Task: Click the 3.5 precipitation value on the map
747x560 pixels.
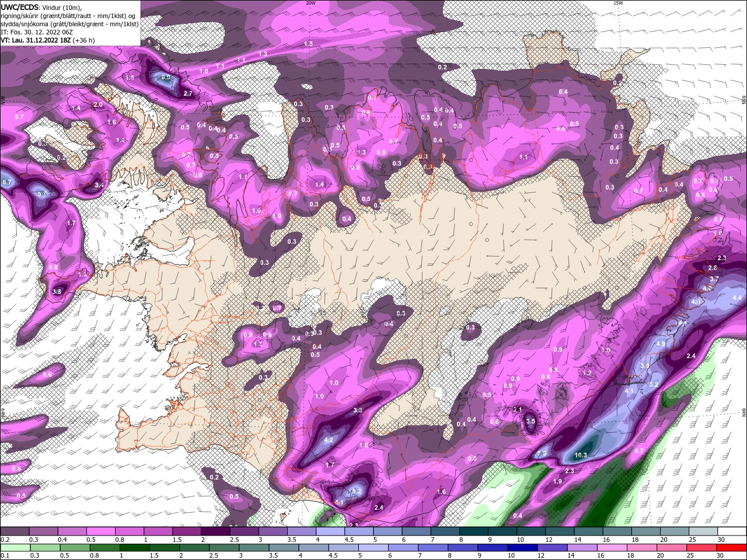Action: tap(530, 421)
